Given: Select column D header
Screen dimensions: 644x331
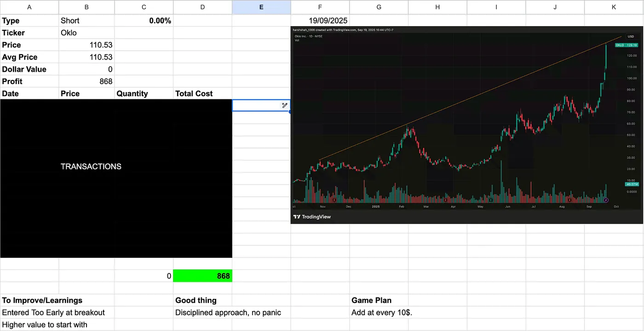Looking at the screenshot, I should tap(203, 7).
